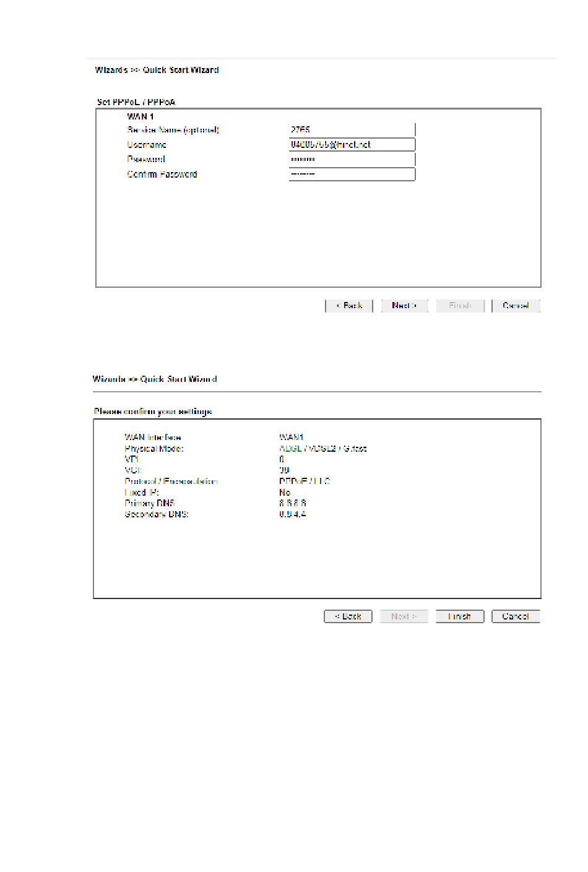Click the Primary DNS value 8.8.8.8
This screenshot has width=588, height=872.
(292, 503)
